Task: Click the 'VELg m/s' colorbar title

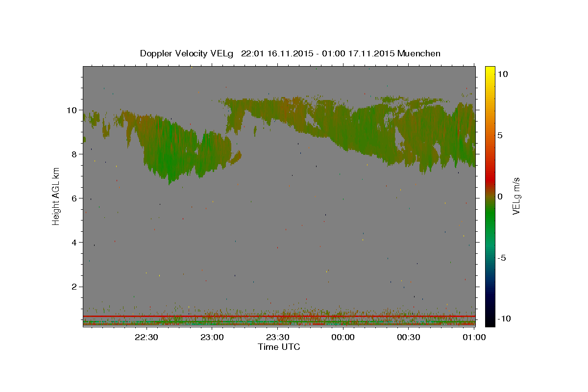Action: (x=516, y=196)
